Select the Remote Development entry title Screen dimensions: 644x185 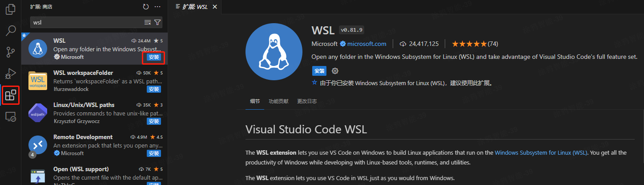click(x=83, y=137)
